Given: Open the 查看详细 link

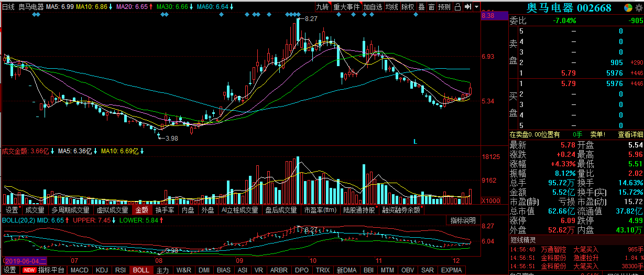Looking at the screenshot, I should point(630,135).
